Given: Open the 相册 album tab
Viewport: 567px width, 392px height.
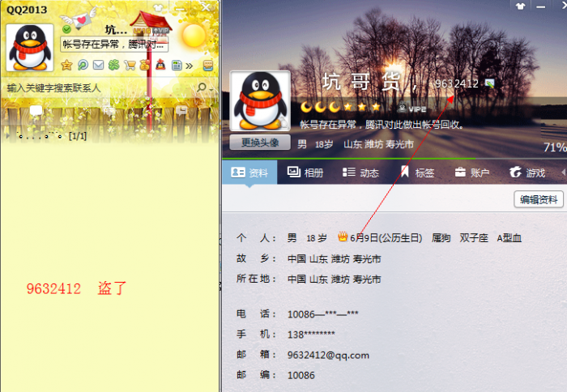Looking at the screenshot, I should click(x=305, y=173).
